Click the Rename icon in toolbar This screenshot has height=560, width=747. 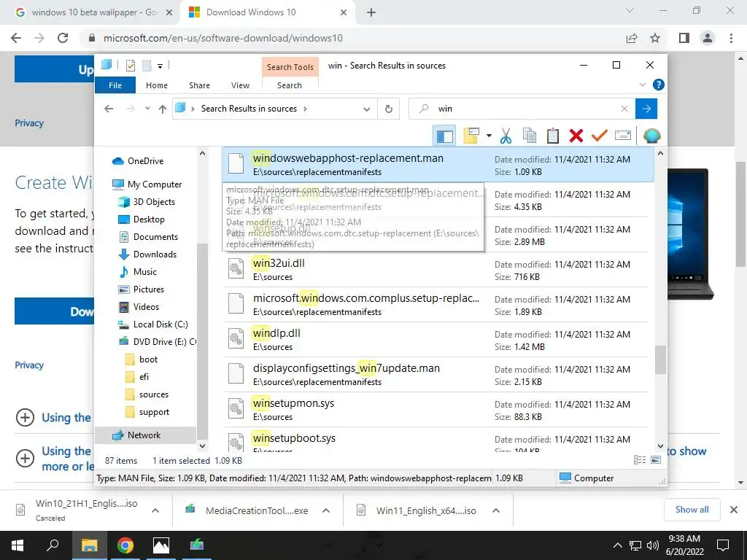tap(623, 136)
